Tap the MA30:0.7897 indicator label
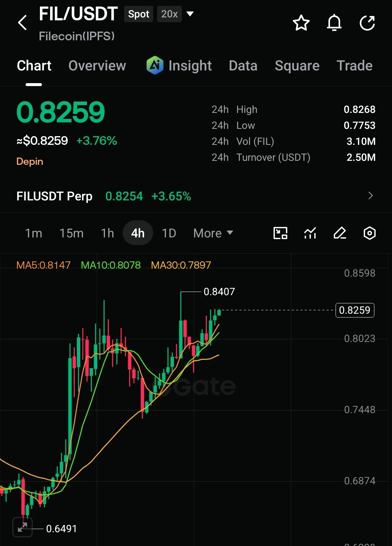This screenshot has width=392, height=546. coord(181,265)
